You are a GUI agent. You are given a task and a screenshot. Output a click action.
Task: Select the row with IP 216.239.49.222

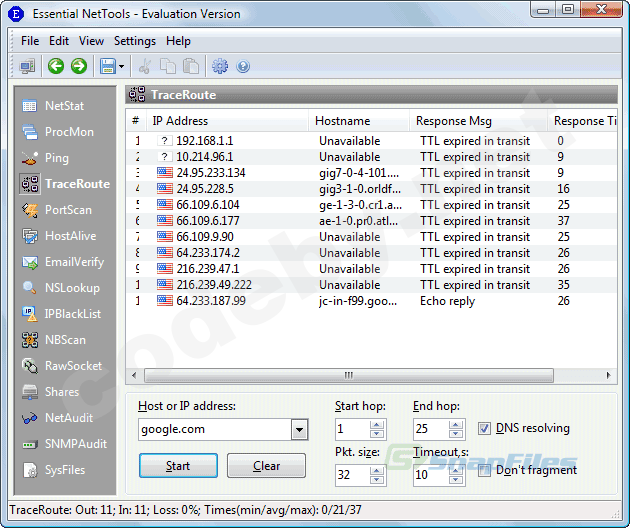(x=372, y=285)
